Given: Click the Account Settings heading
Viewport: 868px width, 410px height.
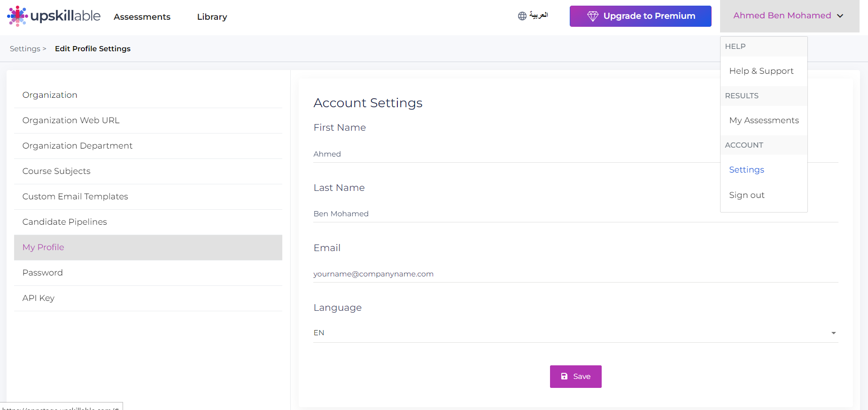Looking at the screenshot, I should (368, 103).
